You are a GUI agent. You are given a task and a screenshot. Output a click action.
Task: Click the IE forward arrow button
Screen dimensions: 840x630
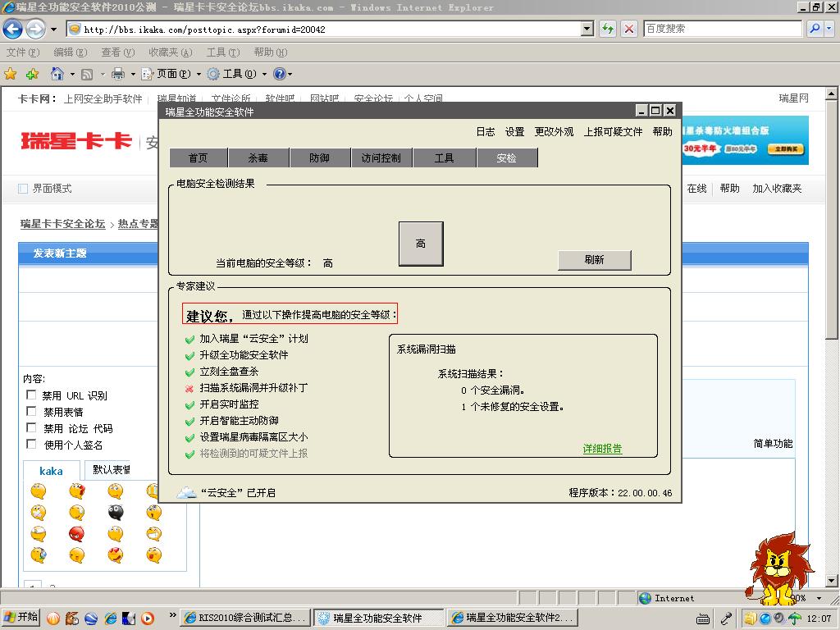pos(35,29)
